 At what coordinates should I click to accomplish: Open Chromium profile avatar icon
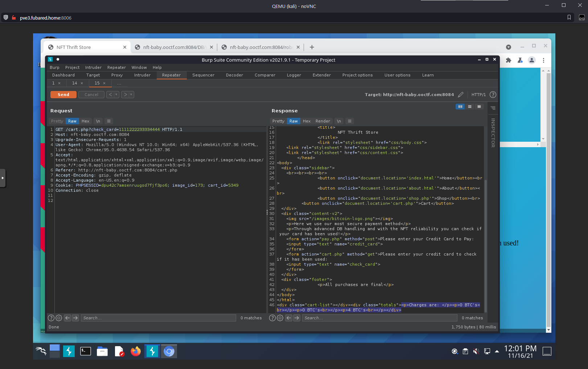[532, 60]
